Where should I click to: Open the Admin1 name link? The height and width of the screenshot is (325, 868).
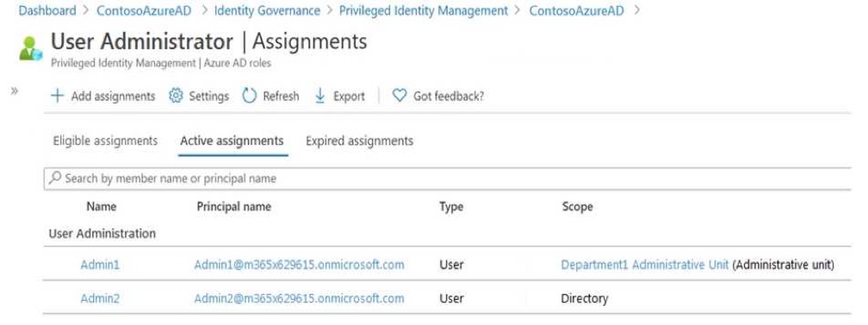(100, 265)
